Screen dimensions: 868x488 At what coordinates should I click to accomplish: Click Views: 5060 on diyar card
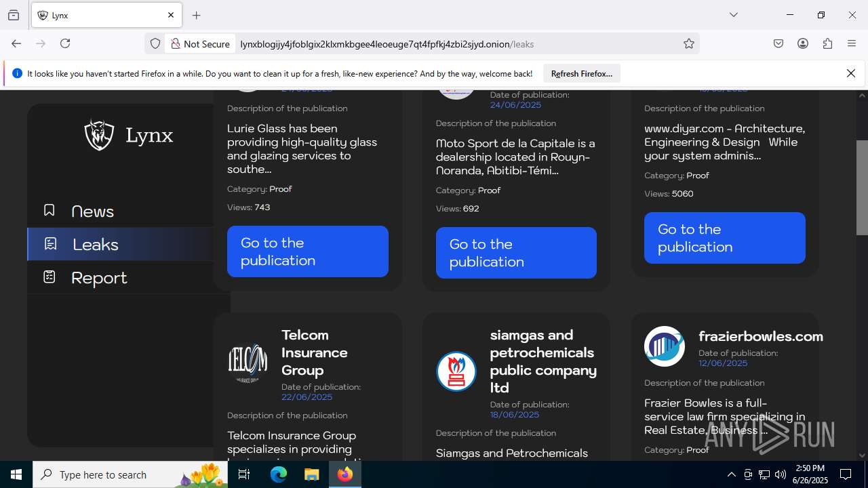coord(669,194)
